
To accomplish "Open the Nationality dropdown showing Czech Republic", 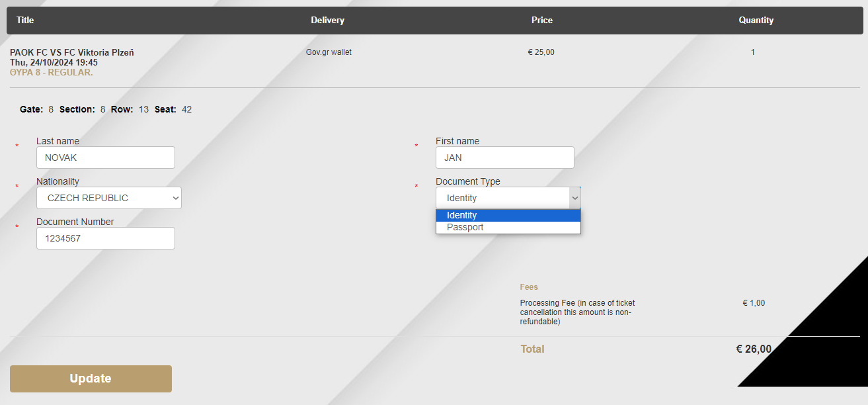I will [x=109, y=198].
